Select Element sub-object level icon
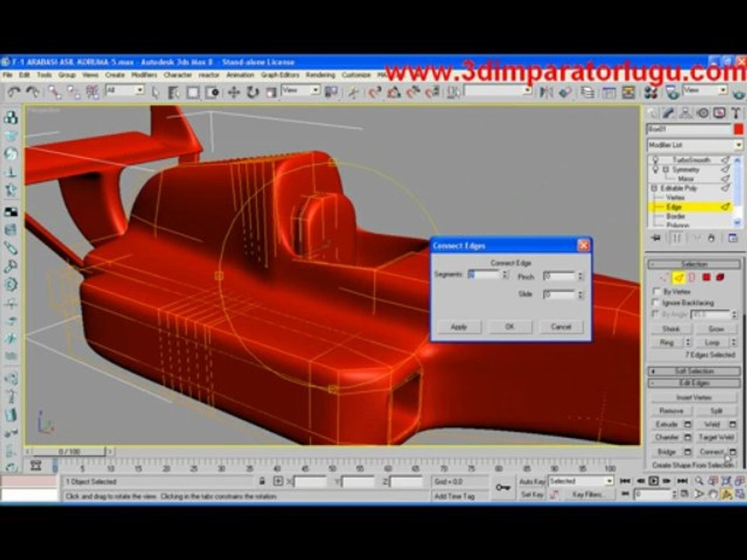747x560 pixels. [x=721, y=277]
